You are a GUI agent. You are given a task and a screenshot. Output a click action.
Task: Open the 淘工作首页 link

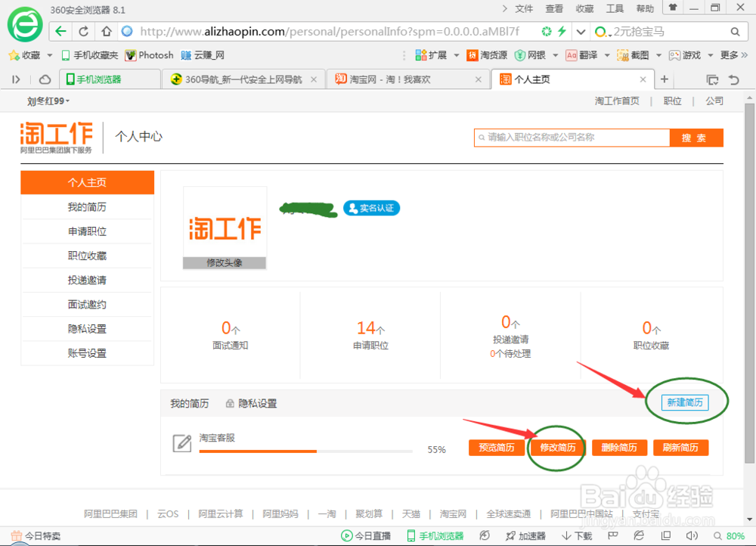click(x=617, y=101)
